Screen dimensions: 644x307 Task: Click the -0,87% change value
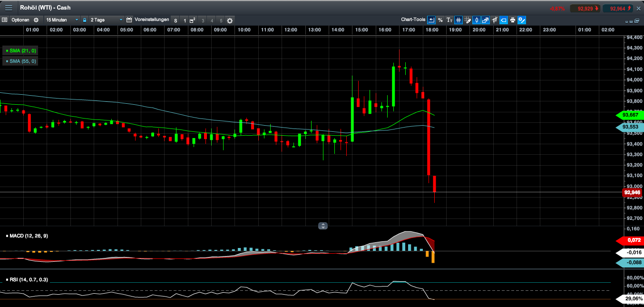(x=557, y=9)
